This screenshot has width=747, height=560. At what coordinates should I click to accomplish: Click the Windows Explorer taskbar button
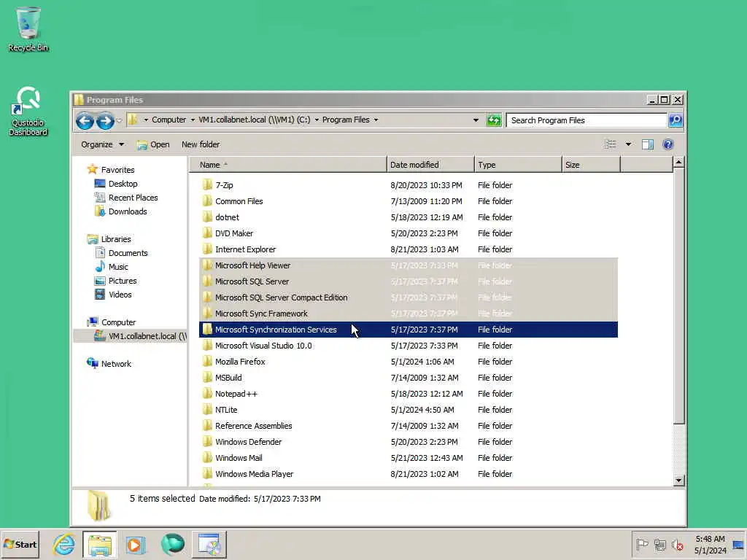coord(99,544)
